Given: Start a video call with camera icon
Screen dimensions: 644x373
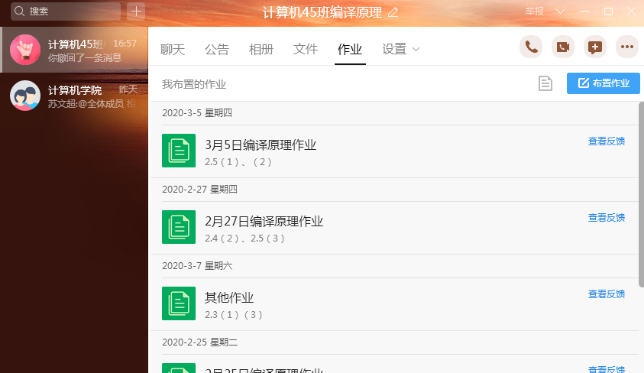Looking at the screenshot, I should [563, 47].
